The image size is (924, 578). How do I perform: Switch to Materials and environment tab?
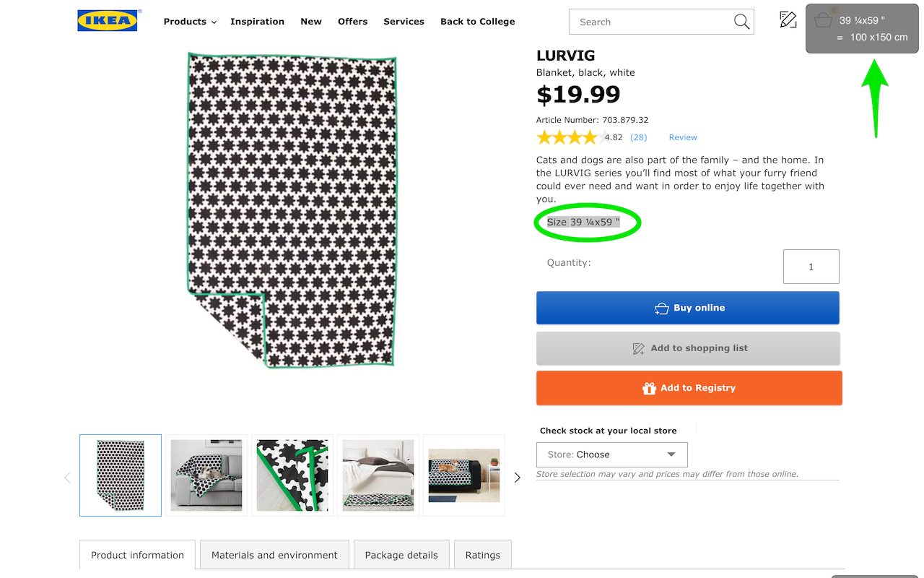pos(274,555)
